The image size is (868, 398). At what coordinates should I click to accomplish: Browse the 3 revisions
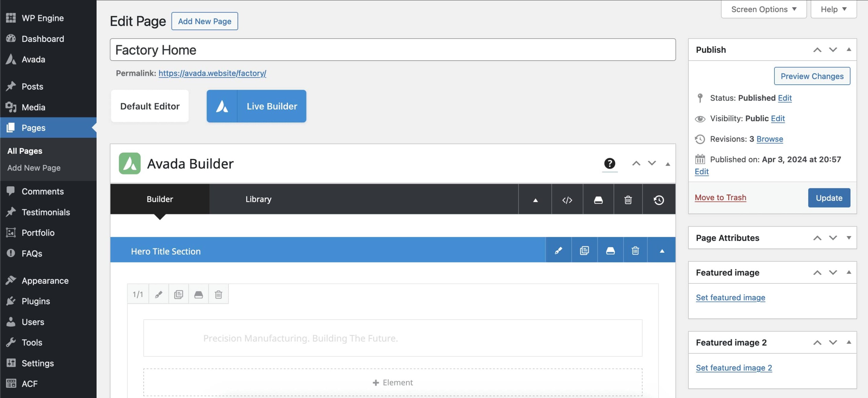(x=770, y=139)
